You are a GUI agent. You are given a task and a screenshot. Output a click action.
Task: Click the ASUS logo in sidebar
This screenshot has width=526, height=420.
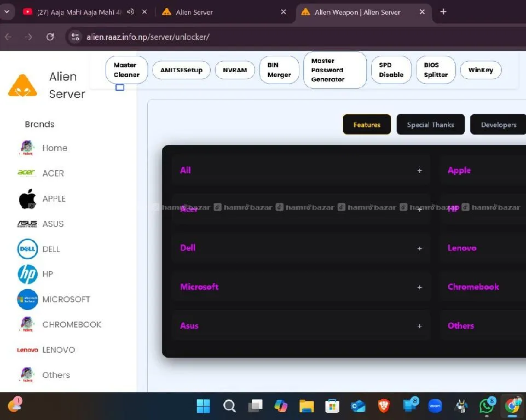click(27, 224)
